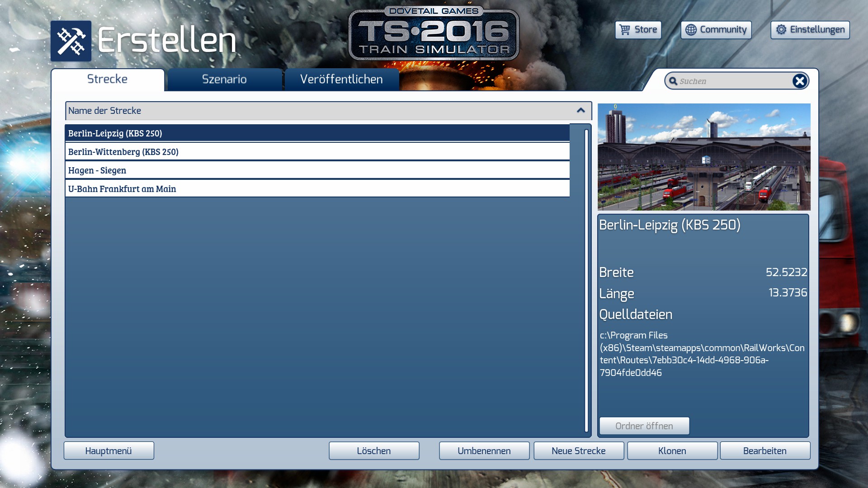
Task: Switch to the Szenario tab
Action: (224, 80)
